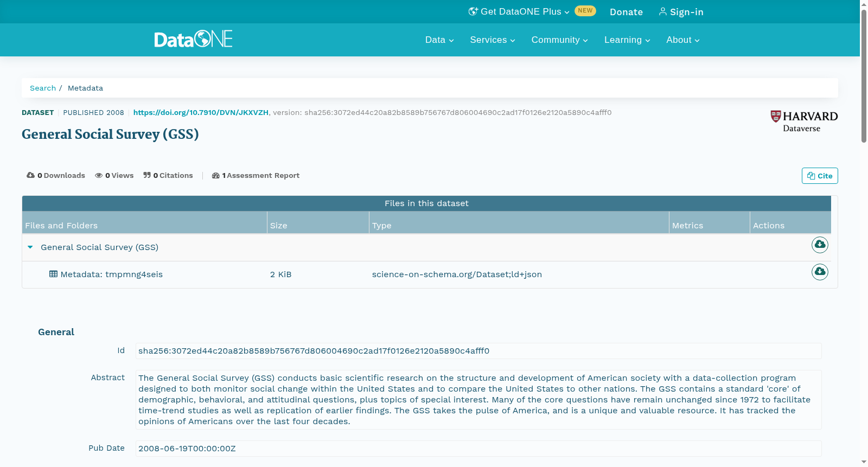Viewport: 868px width, 467px height.
Task: Open the Services menu
Action: click(493, 40)
